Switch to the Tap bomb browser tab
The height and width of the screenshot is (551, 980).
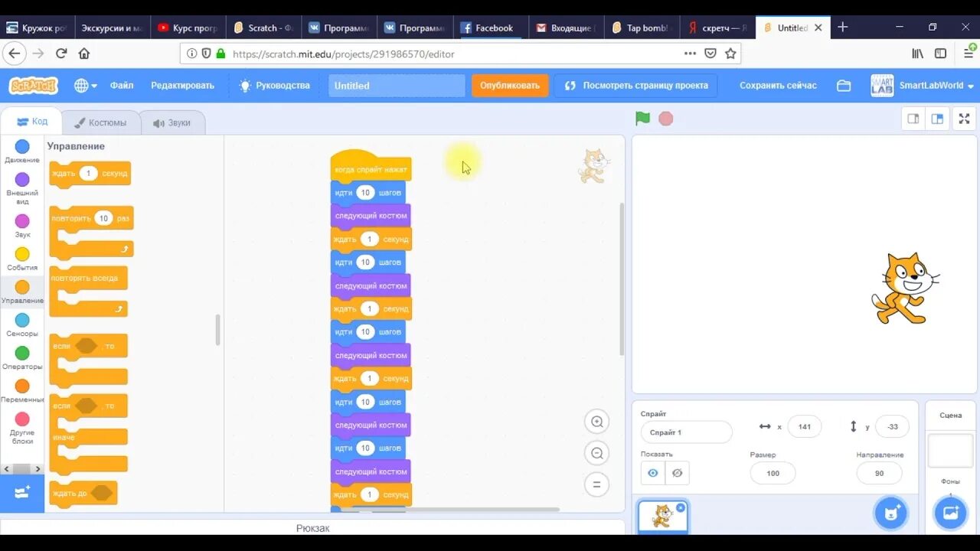coord(640,28)
